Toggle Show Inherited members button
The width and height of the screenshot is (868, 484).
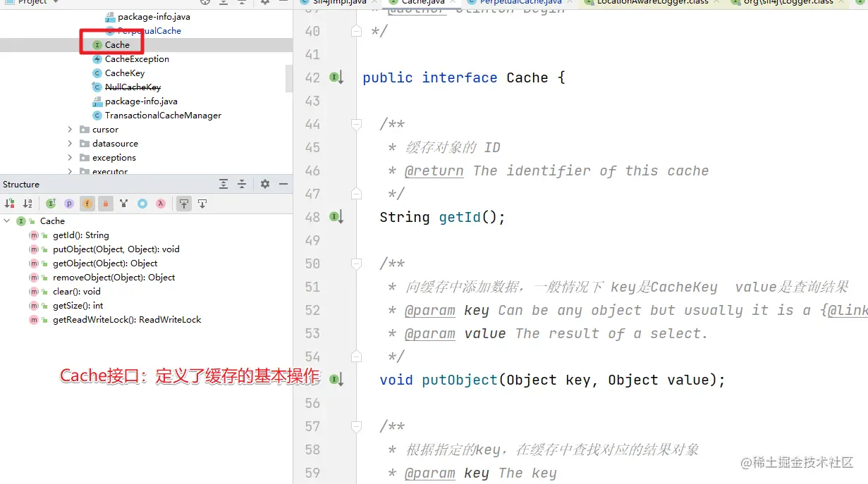point(51,204)
